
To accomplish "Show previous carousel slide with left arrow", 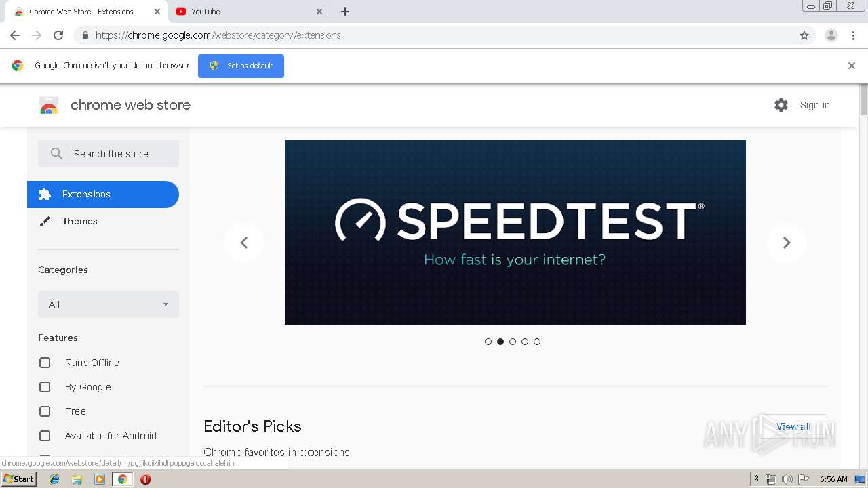I will click(x=244, y=243).
